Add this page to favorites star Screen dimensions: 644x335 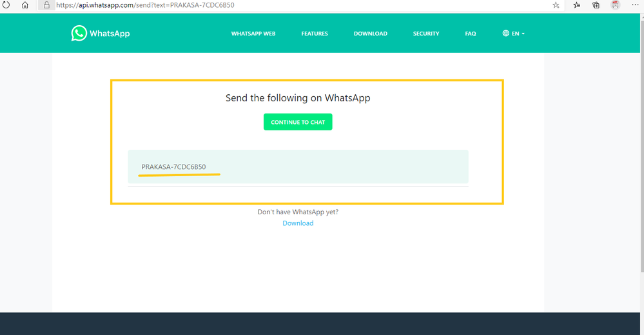(556, 5)
